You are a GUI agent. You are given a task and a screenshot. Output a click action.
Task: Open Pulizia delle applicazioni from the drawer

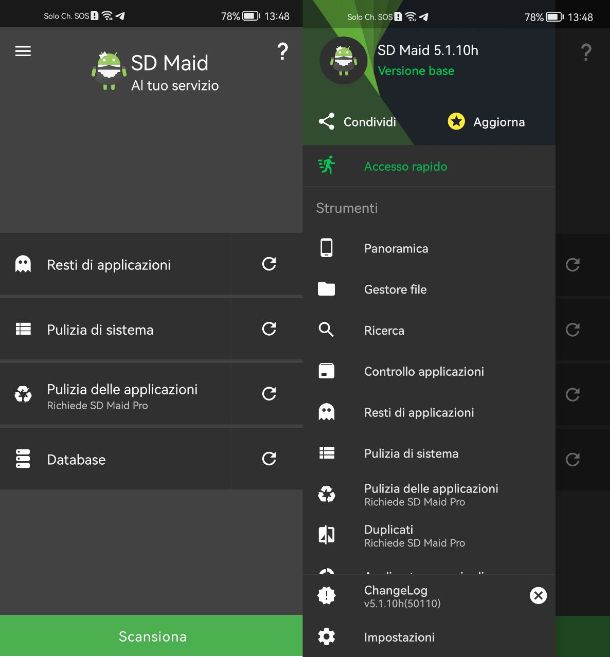tap(429, 494)
